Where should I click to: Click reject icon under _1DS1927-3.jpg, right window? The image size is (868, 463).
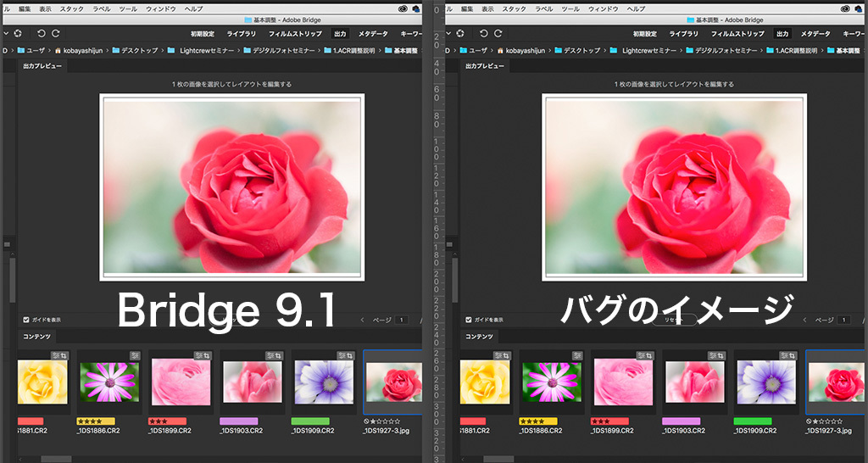point(808,421)
